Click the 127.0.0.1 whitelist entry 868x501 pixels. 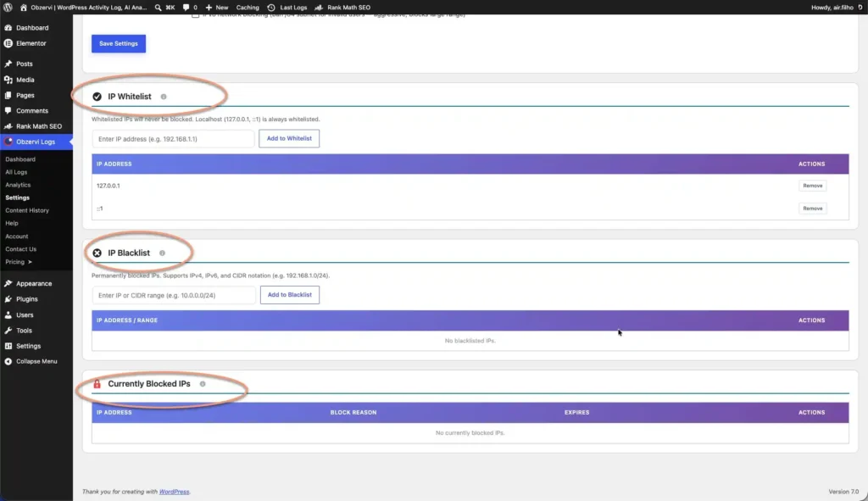pos(108,186)
